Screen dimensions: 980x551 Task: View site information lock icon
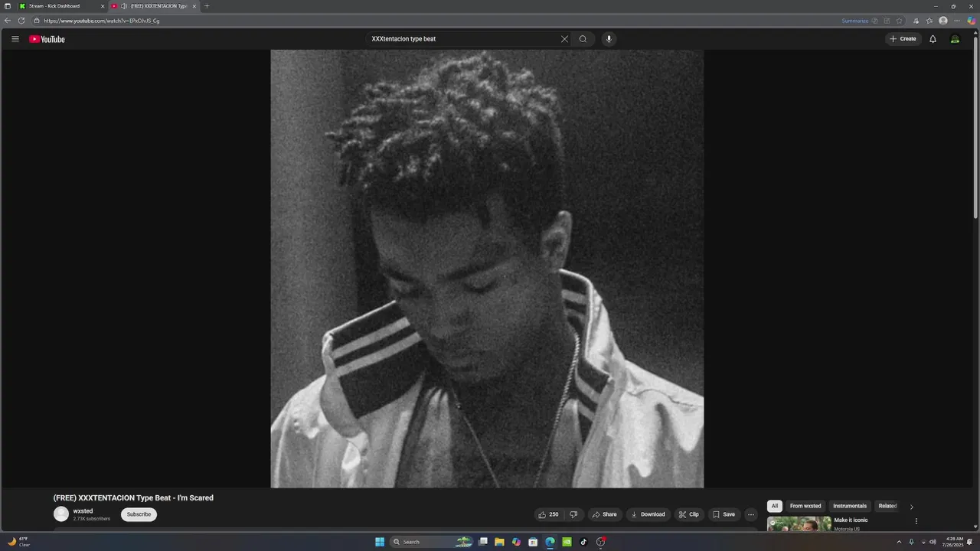click(37, 21)
